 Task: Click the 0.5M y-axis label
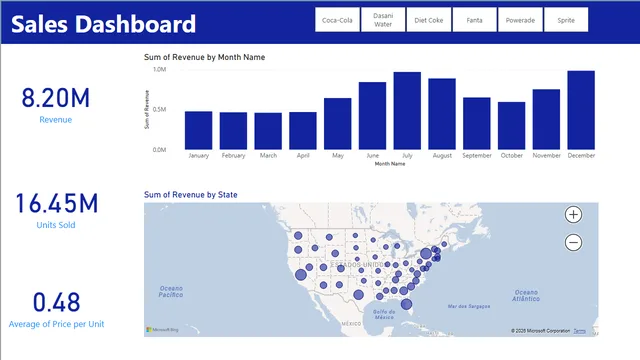(x=160, y=109)
